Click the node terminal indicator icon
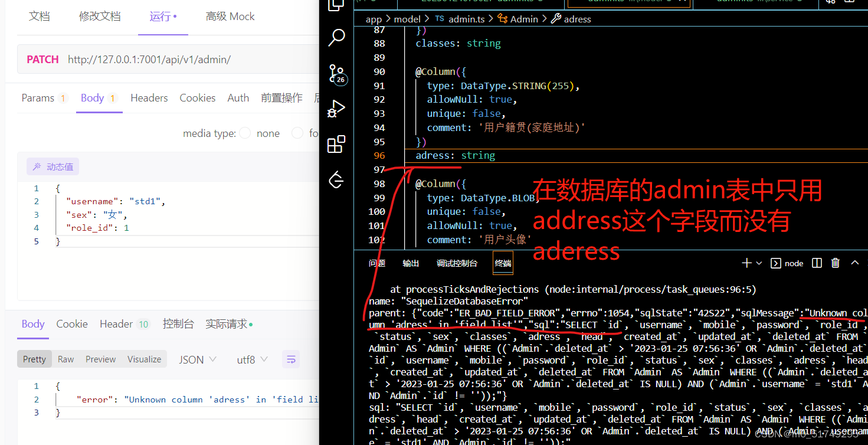868x445 pixels. coord(775,263)
